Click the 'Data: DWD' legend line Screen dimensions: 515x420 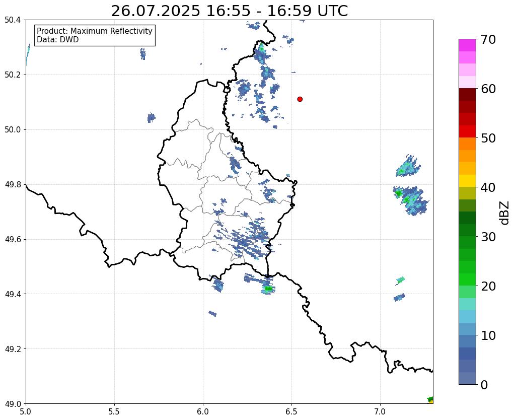click(58, 39)
